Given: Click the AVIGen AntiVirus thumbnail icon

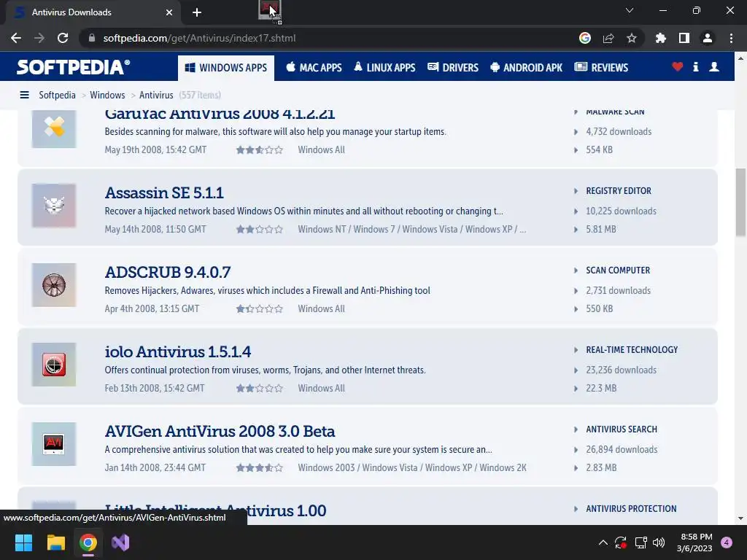Looking at the screenshot, I should pos(54,444).
